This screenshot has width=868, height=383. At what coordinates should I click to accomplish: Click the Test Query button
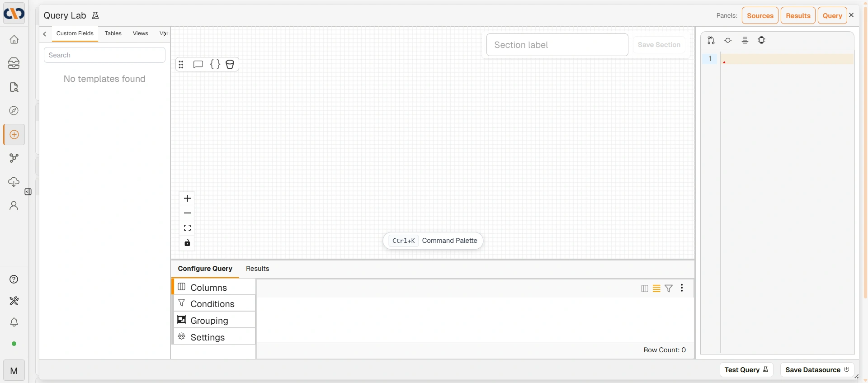click(x=746, y=370)
